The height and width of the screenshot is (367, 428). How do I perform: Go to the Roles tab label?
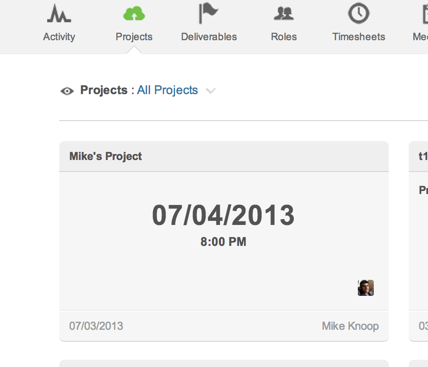click(x=284, y=37)
